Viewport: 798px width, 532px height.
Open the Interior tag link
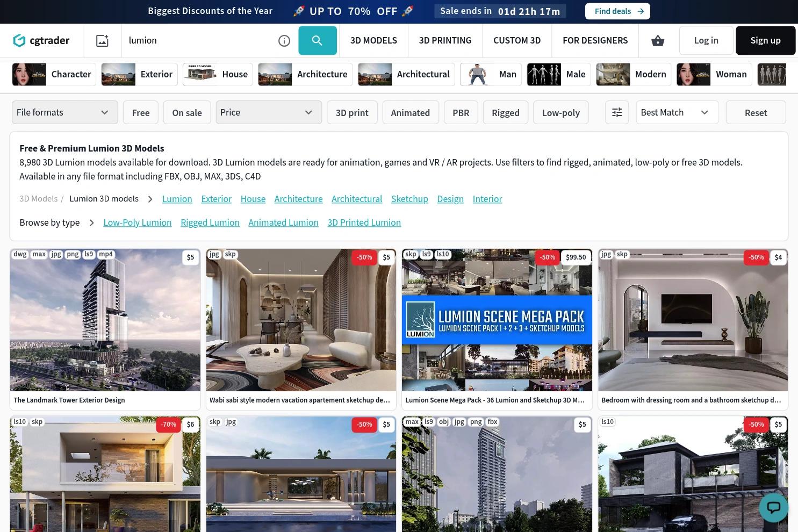click(x=487, y=199)
